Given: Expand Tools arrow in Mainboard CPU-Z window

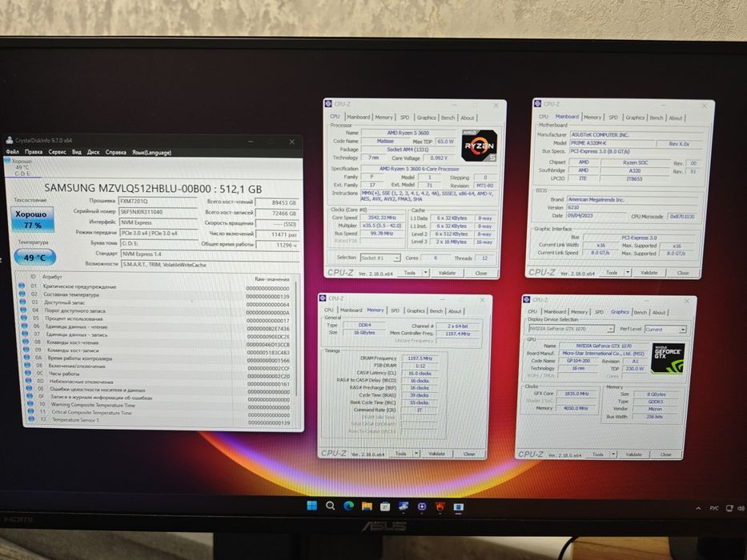Looking at the screenshot, I should (x=628, y=272).
